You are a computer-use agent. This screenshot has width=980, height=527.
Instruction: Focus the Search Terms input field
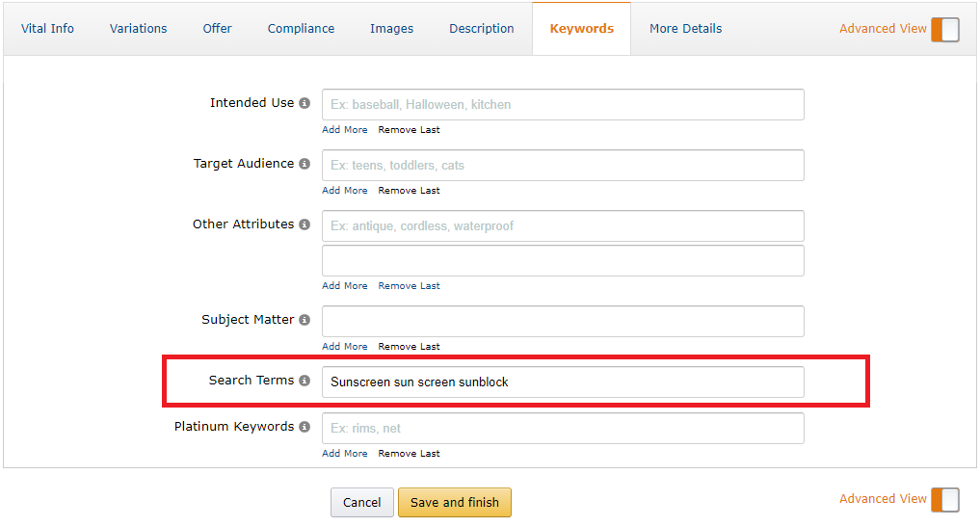click(562, 382)
